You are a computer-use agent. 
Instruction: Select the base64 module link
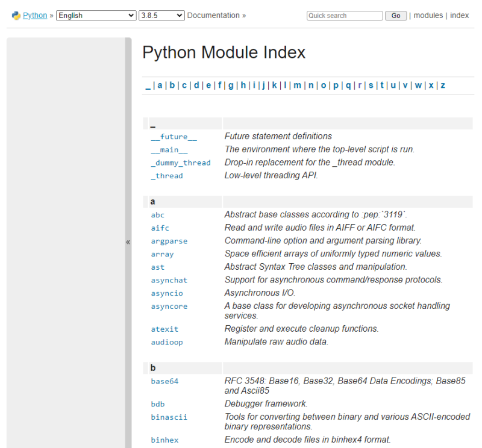click(x=164, y=382)
